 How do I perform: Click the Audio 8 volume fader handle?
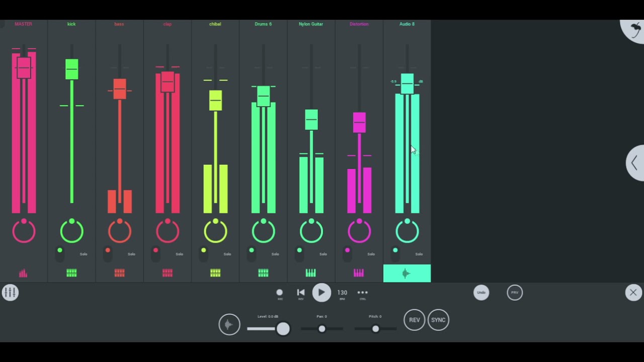coord(407,83)
